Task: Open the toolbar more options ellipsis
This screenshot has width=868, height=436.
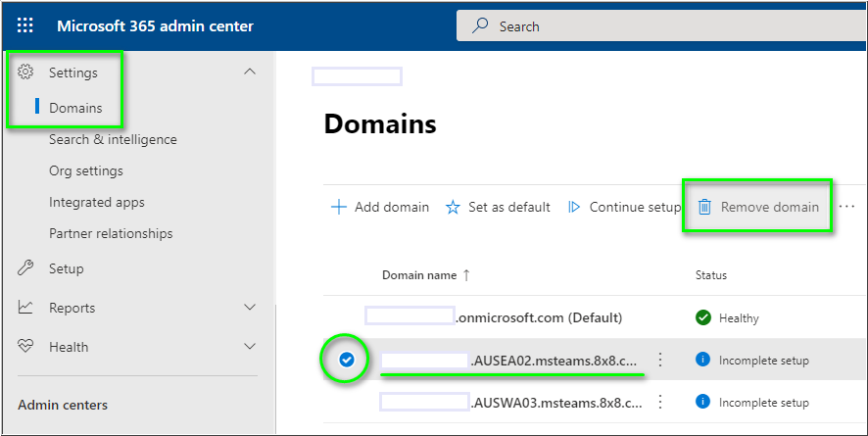Action: pyautogui.click(x=846, y=207)
